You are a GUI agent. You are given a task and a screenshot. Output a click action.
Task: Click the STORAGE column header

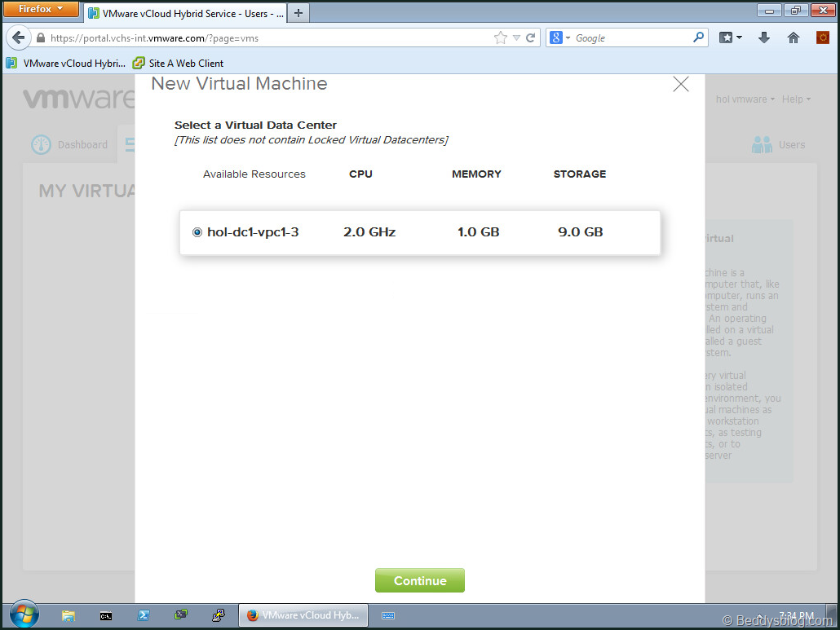click(580, 174)
